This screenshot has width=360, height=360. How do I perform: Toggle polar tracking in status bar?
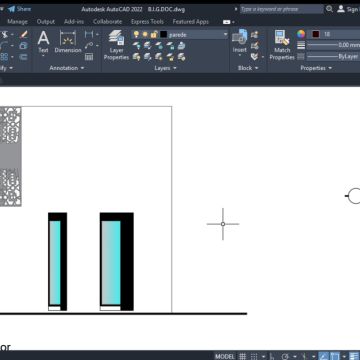(x=285, y=356)
